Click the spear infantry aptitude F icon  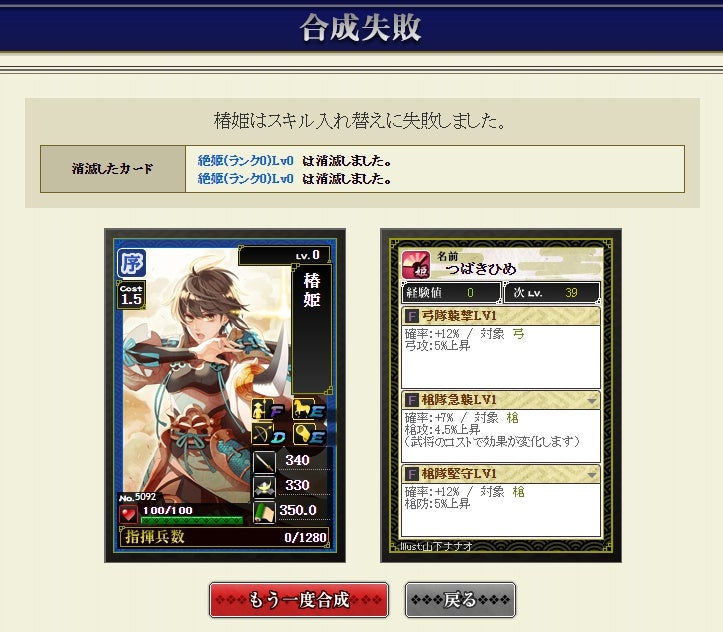[x=268, y=409]
